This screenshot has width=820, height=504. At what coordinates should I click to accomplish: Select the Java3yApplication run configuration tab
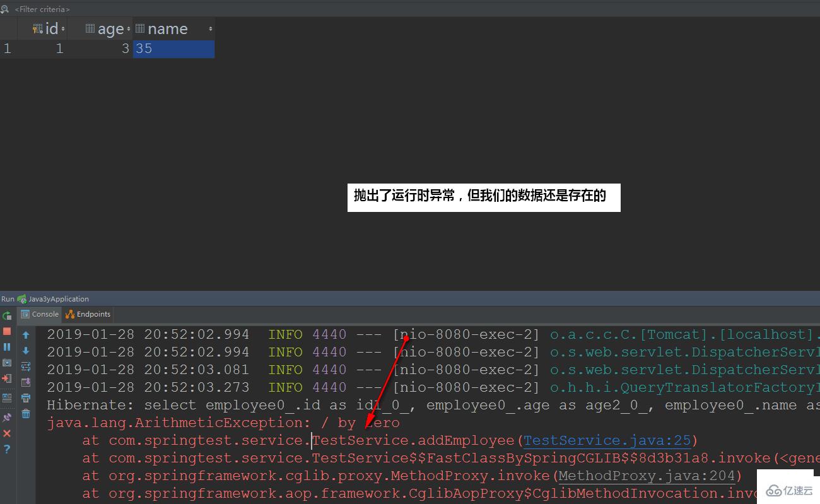pyautogui.click(x=53, y=299)
